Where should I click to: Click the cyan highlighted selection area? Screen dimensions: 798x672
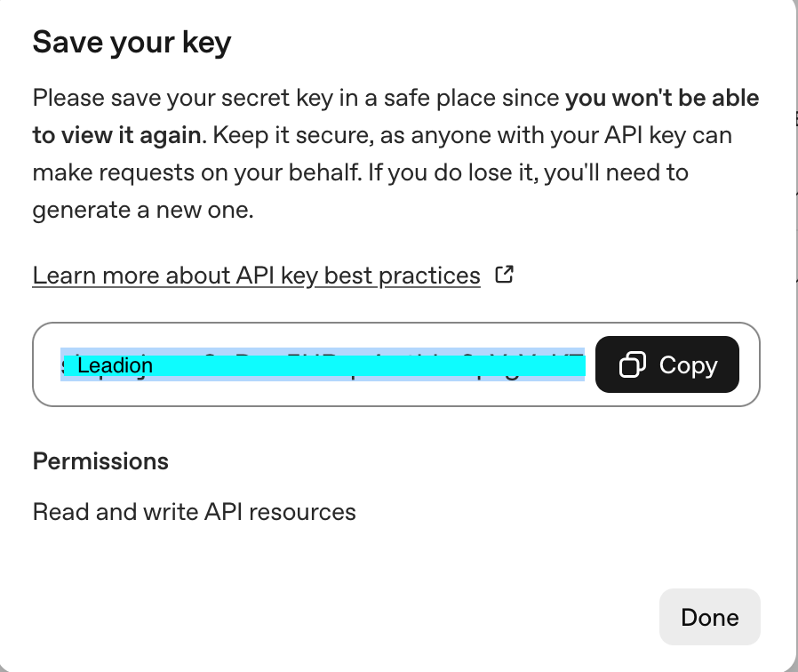click(323, 364)
